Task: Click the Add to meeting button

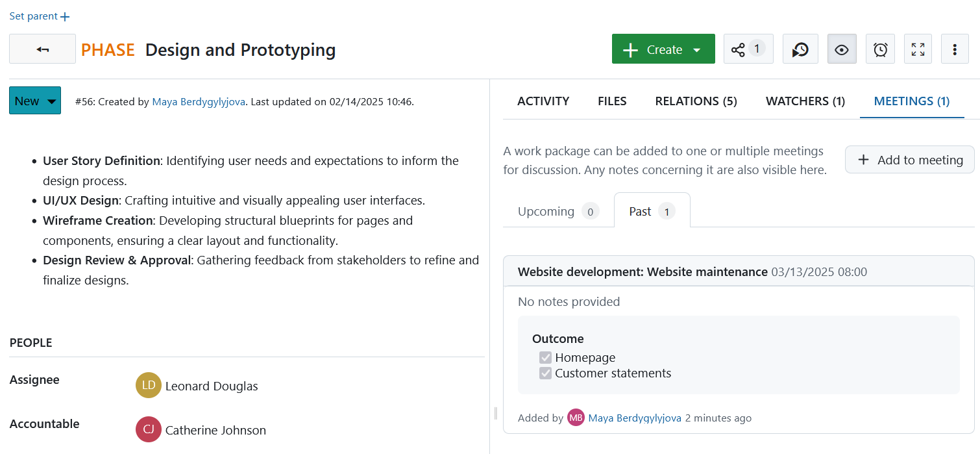Action: 909,160
